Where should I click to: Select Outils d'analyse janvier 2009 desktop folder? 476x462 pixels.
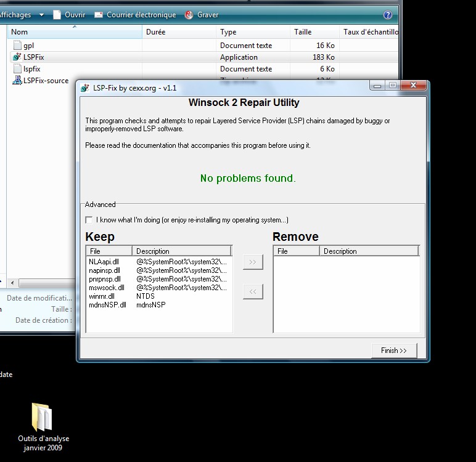(x=43, y=426)
